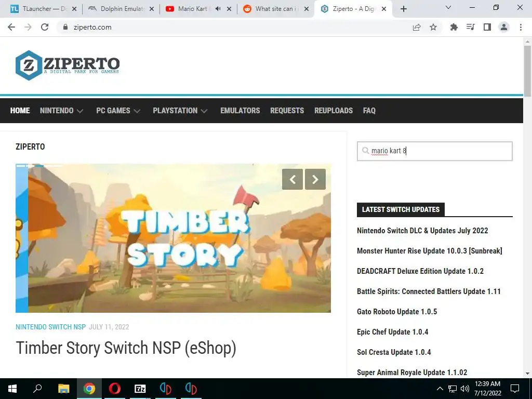Open Super Animal Royale Update 1.1.02 link
The height and width of the screenshot is (399, 532).
[412, 373]
